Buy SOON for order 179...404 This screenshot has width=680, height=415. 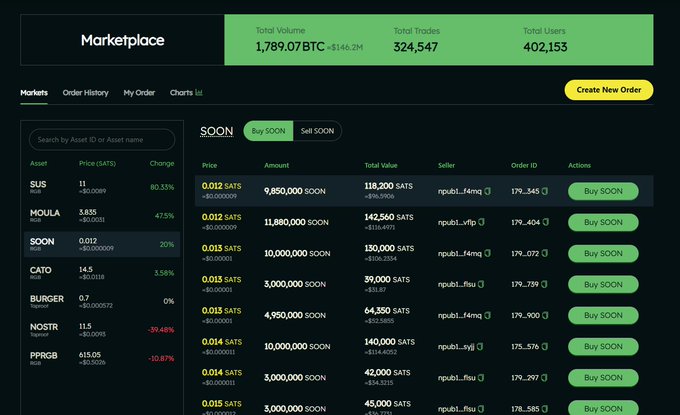[603, 222]
